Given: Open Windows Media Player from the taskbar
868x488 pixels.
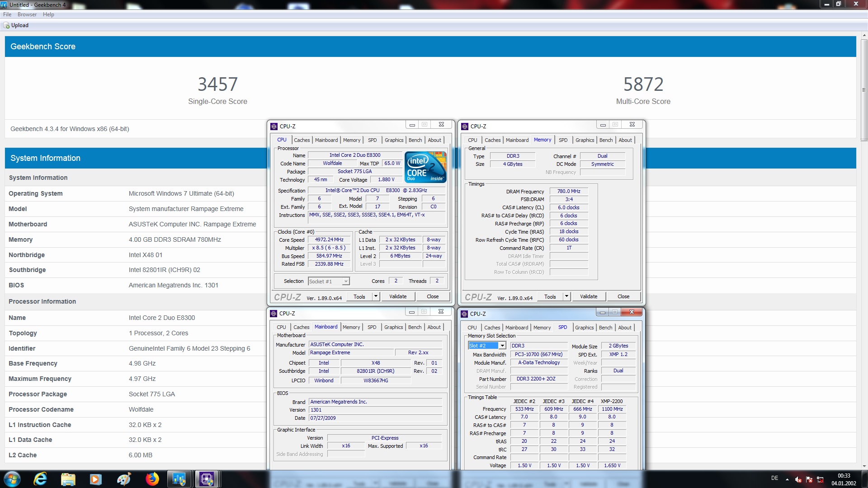Looking at the screenshot, I should [96, 479].
